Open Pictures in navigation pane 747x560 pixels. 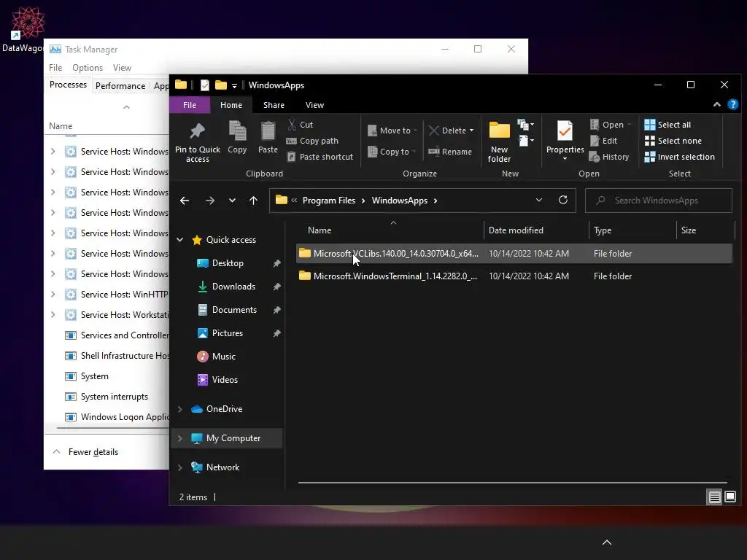228,333
